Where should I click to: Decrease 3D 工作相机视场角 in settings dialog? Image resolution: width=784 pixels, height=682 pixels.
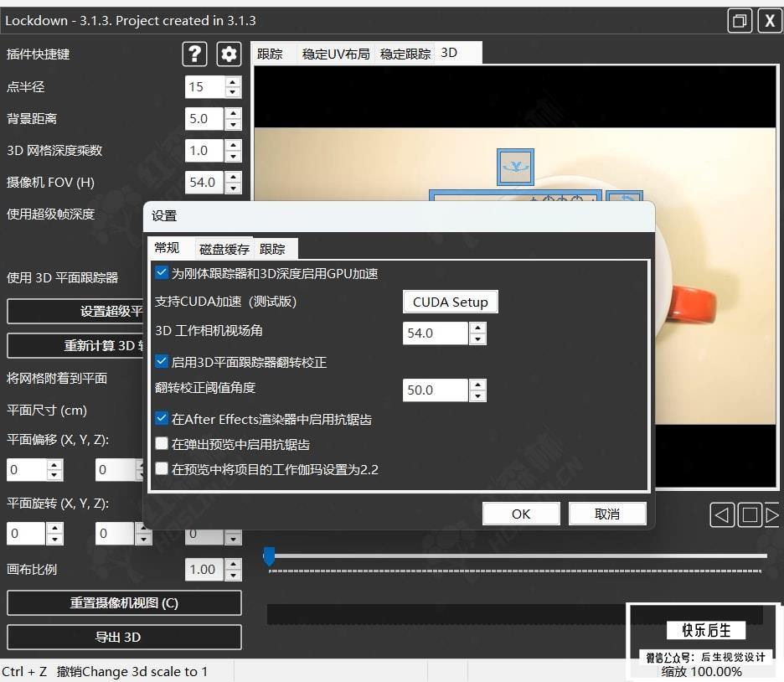click(478, 339)
